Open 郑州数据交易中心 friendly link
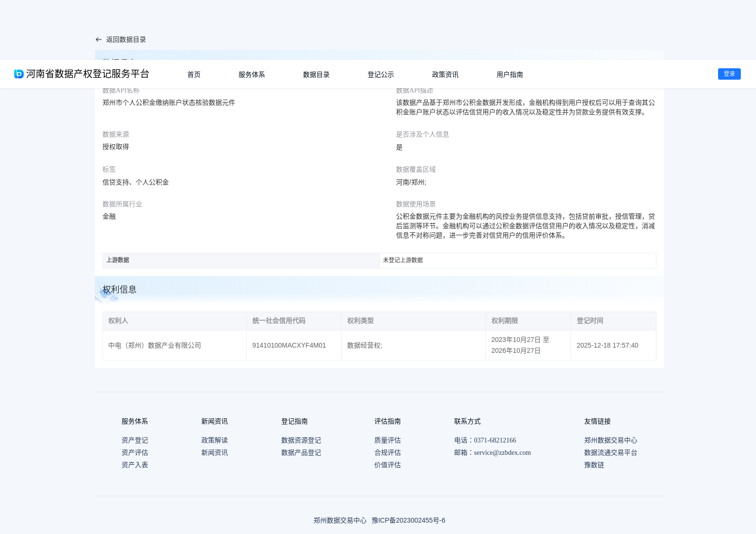 (x=611, y=441)
